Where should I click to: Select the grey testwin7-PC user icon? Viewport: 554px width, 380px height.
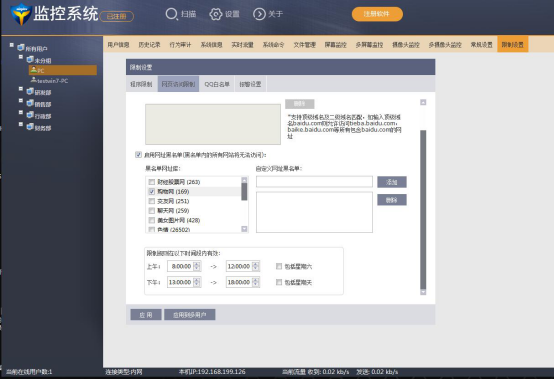34,80
